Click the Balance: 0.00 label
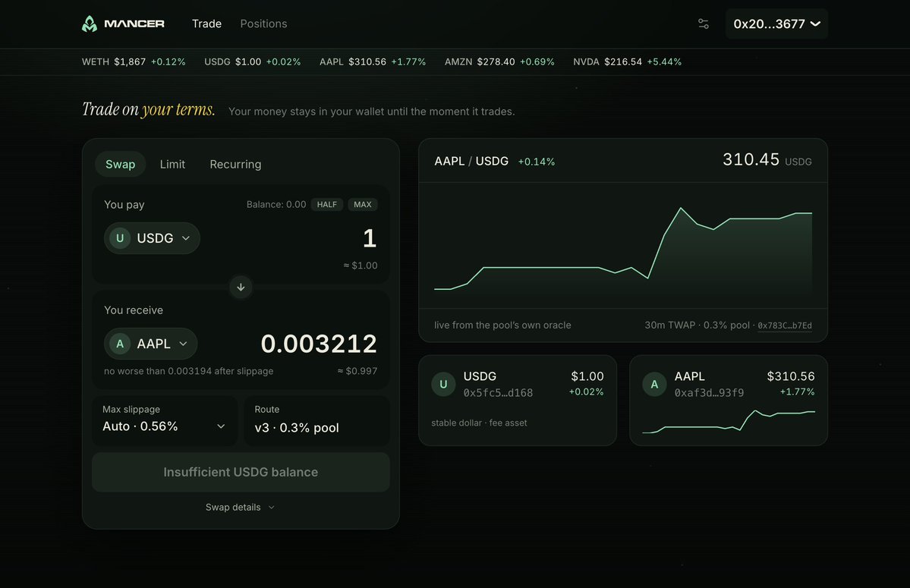 (x=276, y=205)
